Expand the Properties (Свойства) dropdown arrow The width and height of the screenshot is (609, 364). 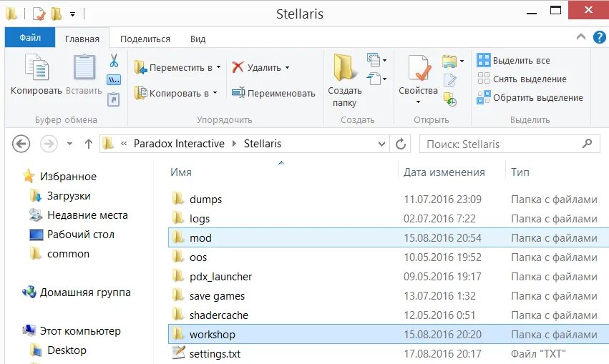[419, 102]
